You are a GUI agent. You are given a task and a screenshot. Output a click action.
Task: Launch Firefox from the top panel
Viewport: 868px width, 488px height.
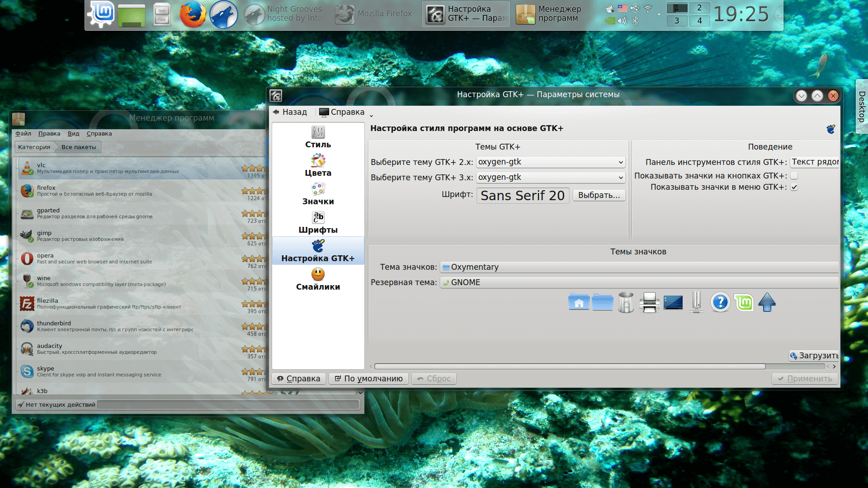[193, 14]
